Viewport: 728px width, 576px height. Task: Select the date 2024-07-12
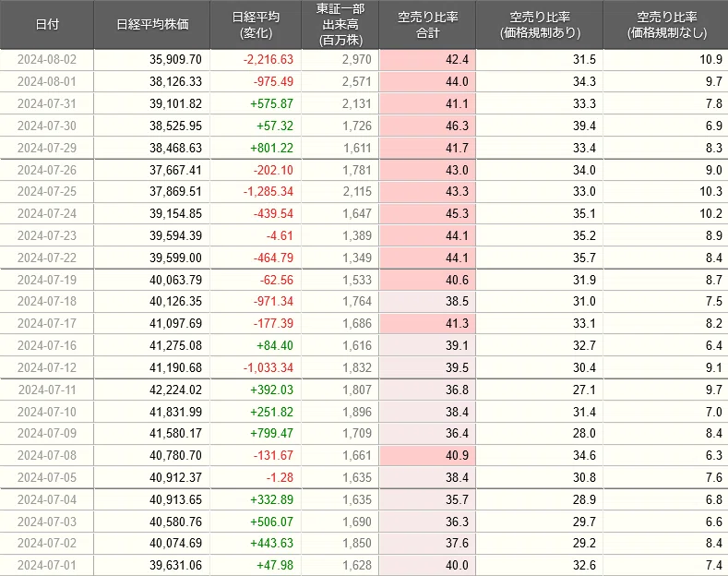47,368
